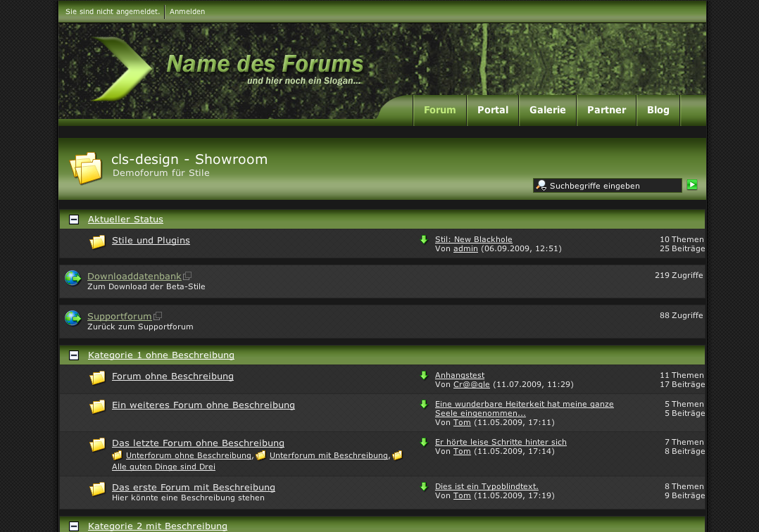Collapse the Aktueller Status category
759x532 pixels.
74,220
